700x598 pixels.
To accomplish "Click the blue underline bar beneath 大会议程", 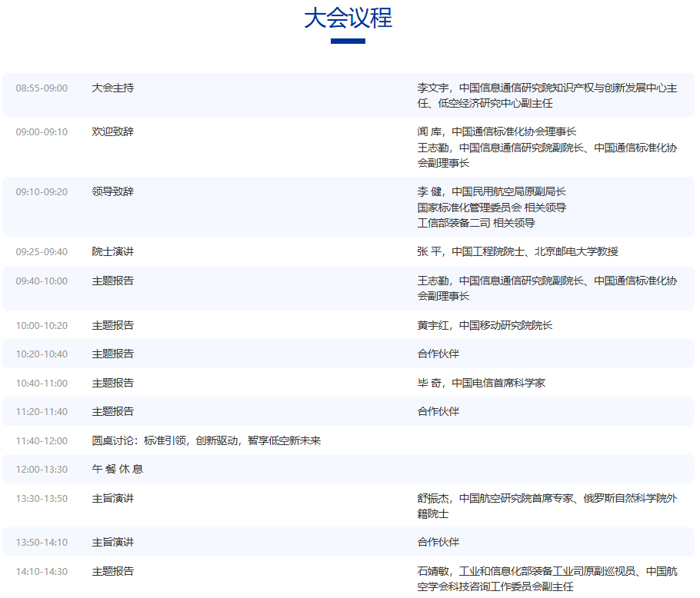I will (x=348, y=41).
